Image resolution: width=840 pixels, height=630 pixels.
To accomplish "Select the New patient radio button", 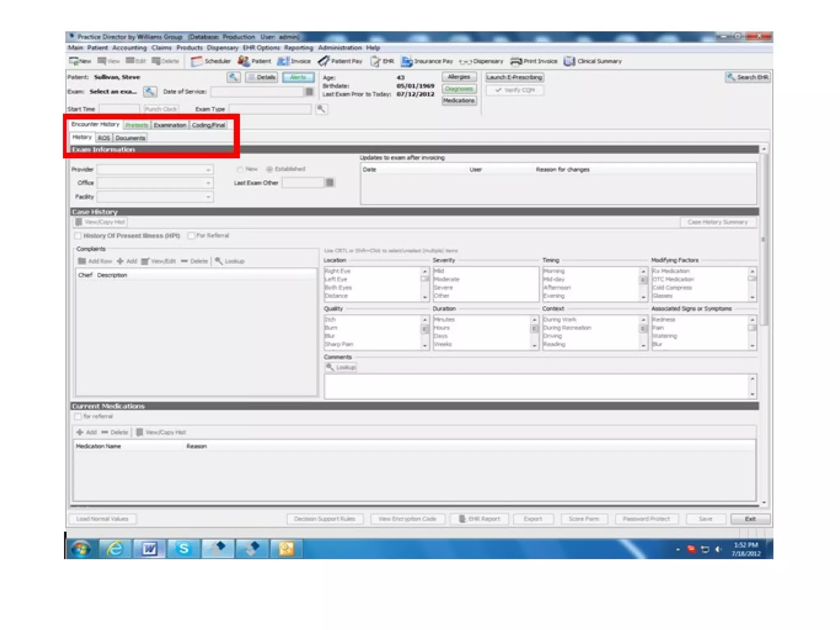I will [240, 169].
